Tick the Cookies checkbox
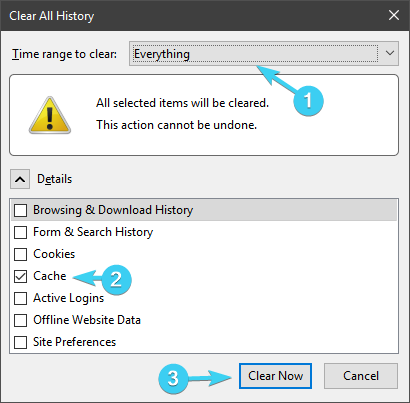This screenshot has height=403, width=410. (x=21, y=254)
